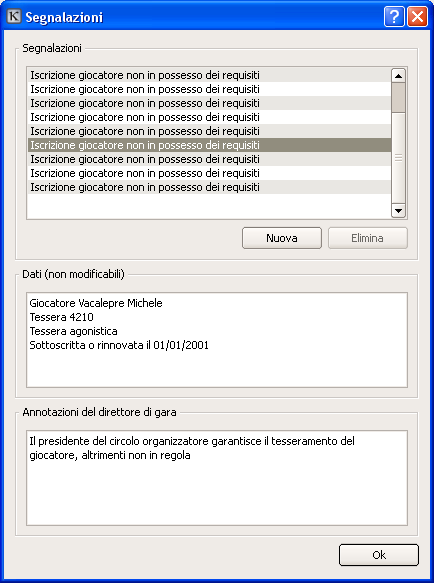Viewport: 434px width, 583px height.
Task: Create a new report with Nuova
Action: (x=282, y=238)
